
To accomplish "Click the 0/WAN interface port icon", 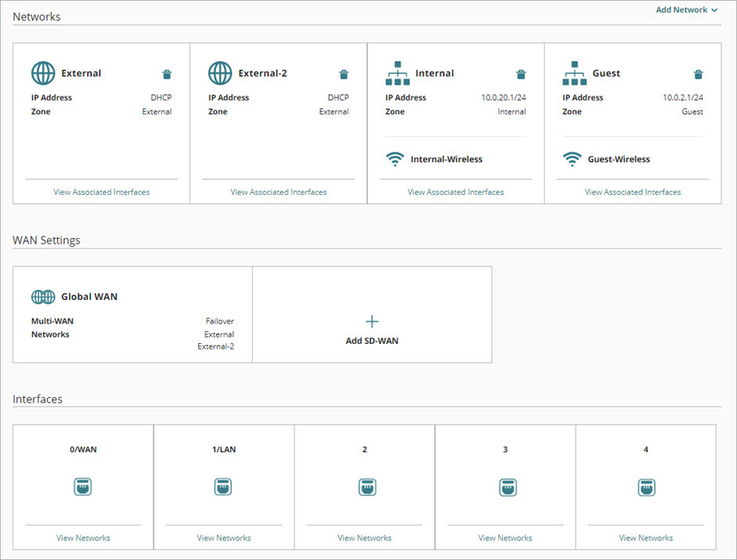I will coord(82,486).
